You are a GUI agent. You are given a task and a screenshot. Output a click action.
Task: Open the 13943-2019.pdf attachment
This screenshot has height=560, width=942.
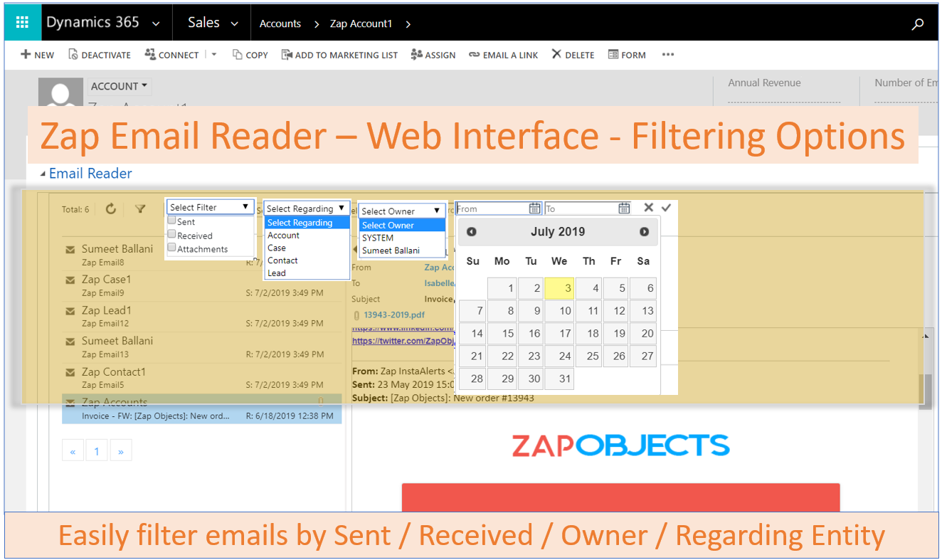coord(394,315)
